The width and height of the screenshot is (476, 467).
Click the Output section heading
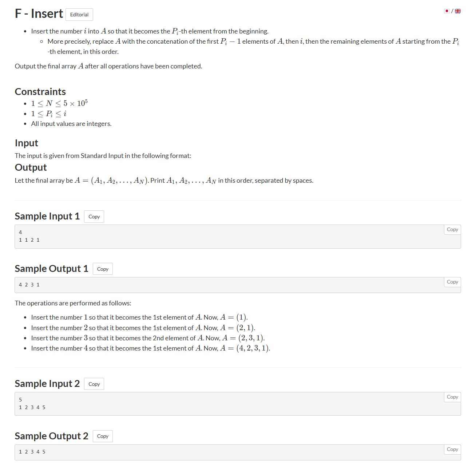pyautogui.click(x=31, y=167)
